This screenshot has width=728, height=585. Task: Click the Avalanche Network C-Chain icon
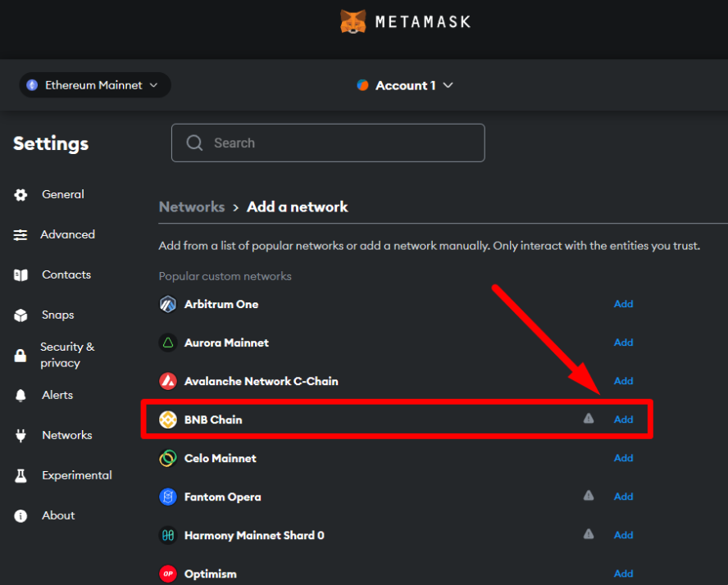click(x=168, y=381)
